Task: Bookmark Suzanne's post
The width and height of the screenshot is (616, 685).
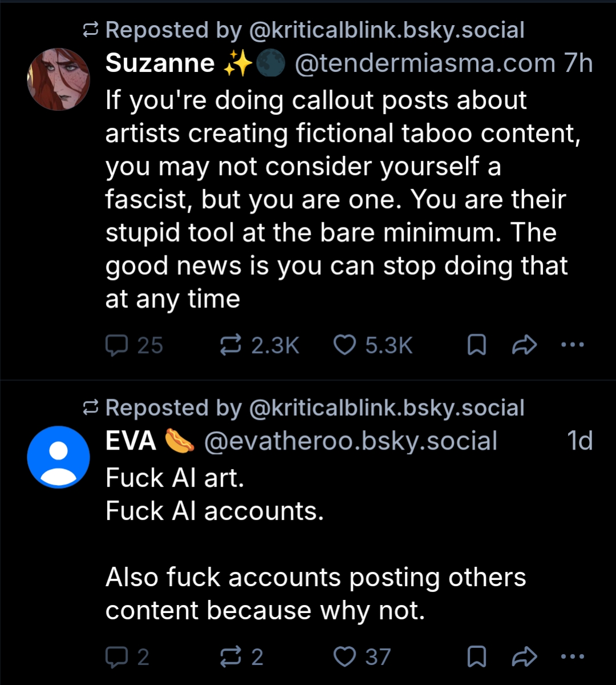Action: click(x=477, y=345)
